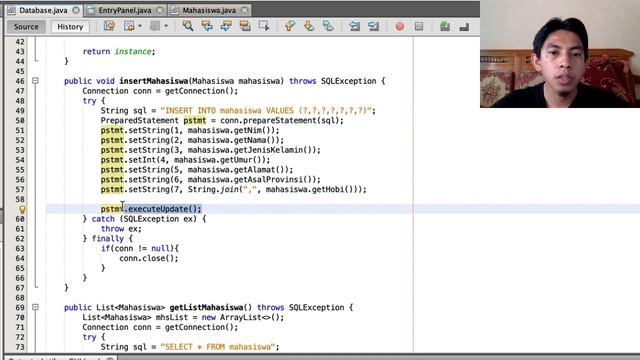This screenshot has height=360, width=640.
Task: Go to previous bookmark icon
Action: [x=290, y=26]
